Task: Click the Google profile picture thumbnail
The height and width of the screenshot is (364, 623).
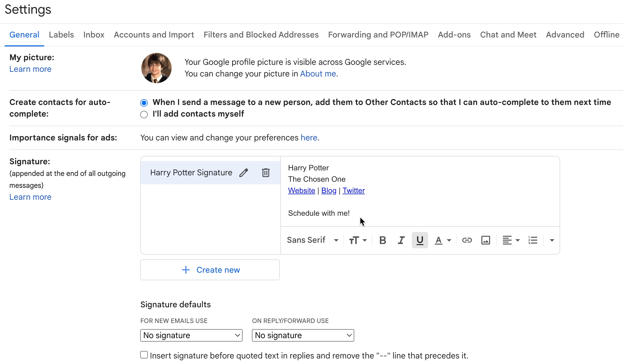Action: 156,68
